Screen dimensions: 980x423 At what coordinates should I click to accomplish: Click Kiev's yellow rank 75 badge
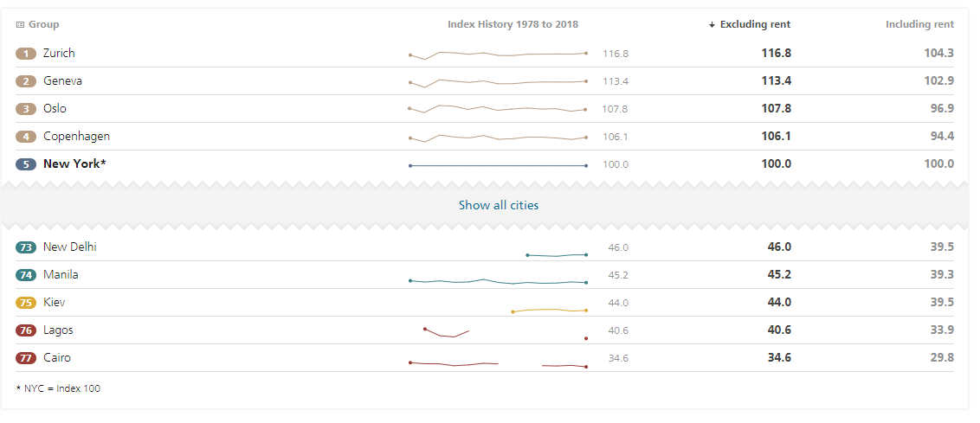click(26, 303)
